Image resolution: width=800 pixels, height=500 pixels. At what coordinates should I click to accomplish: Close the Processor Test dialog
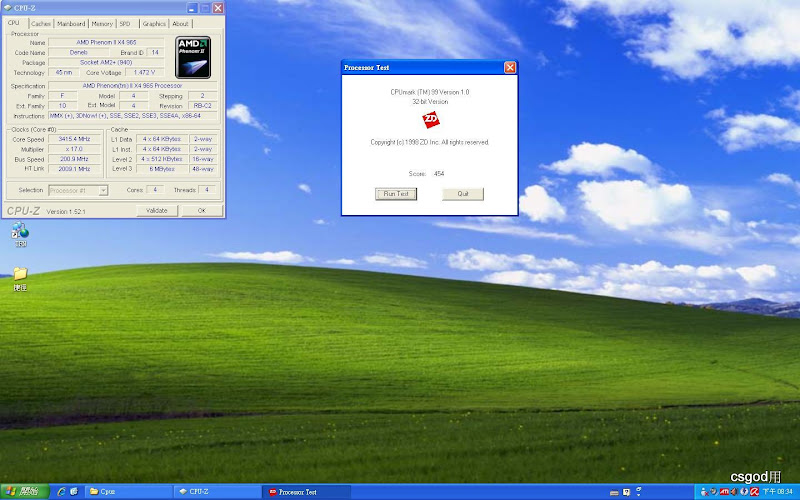click(510, 67)
